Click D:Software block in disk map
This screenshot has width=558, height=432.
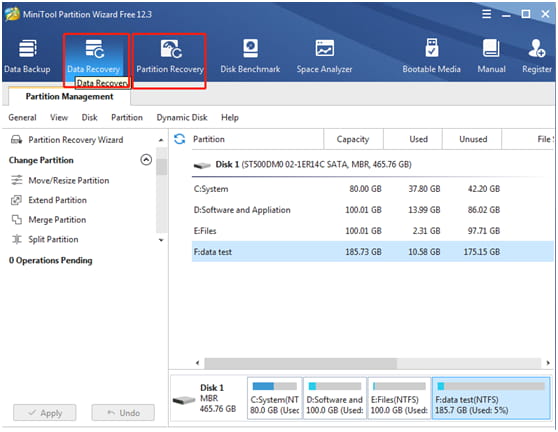(x=335, y=399)
